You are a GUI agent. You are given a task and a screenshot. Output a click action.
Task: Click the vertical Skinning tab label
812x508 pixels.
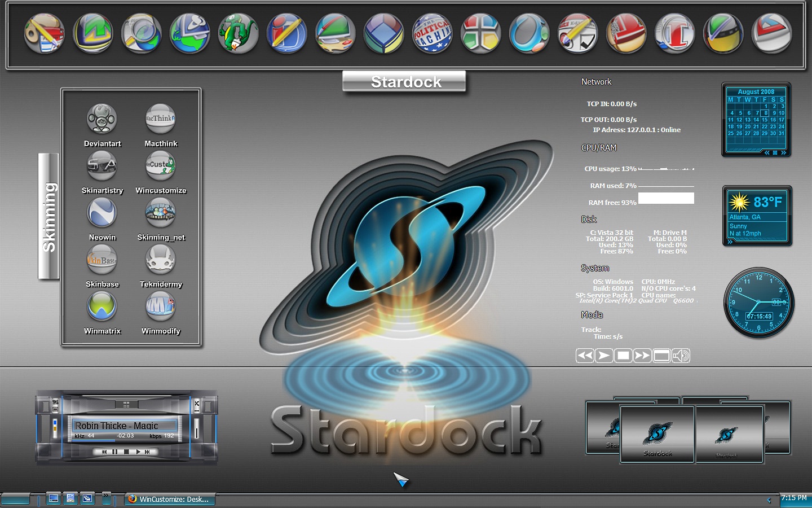click(48, 216)
